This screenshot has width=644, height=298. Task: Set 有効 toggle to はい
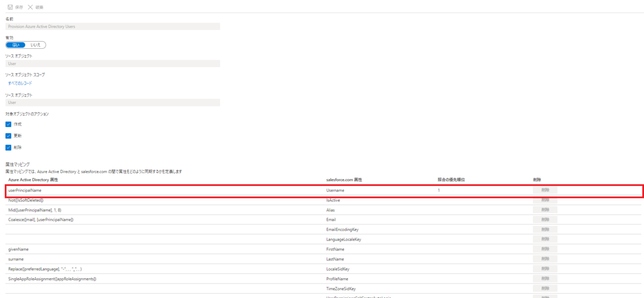click(15, 45)
